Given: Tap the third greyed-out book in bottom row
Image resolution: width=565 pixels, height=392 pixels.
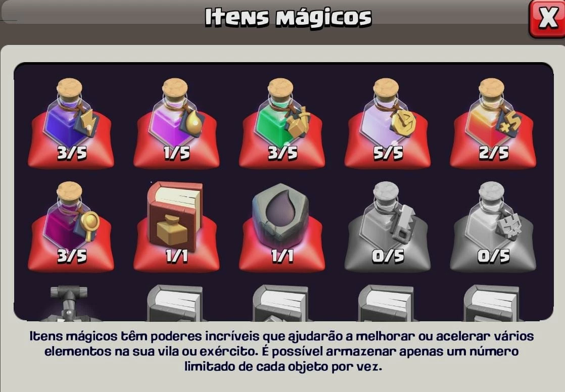Looking at the screenshot, I should [x=387, y=303].
